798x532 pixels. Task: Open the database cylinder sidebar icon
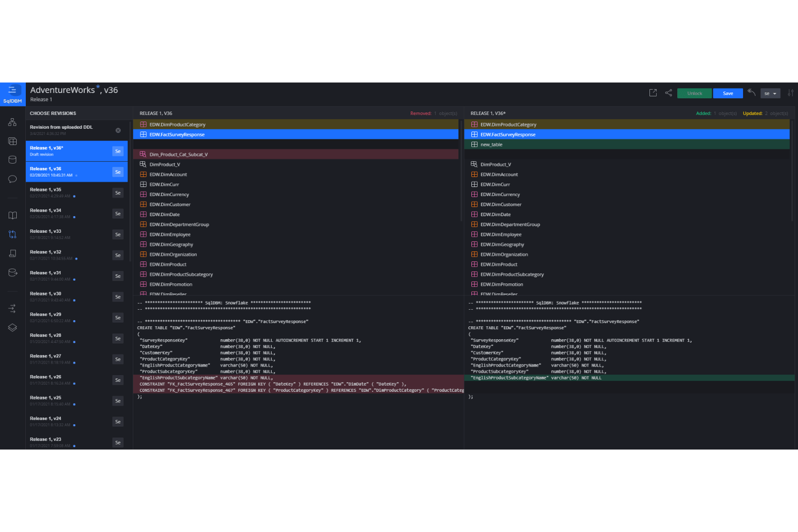[12, 160]
